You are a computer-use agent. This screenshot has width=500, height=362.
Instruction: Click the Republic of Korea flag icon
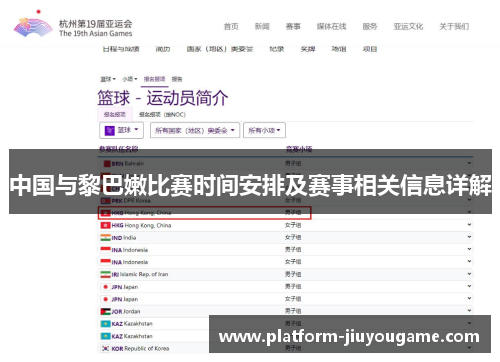(x=105, y=348)
